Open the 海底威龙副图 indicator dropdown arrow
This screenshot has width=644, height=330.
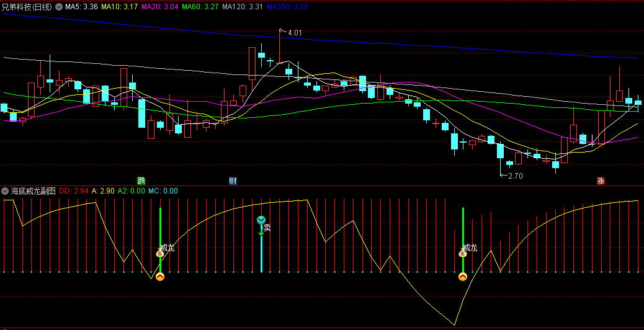[x=5, y=191]
